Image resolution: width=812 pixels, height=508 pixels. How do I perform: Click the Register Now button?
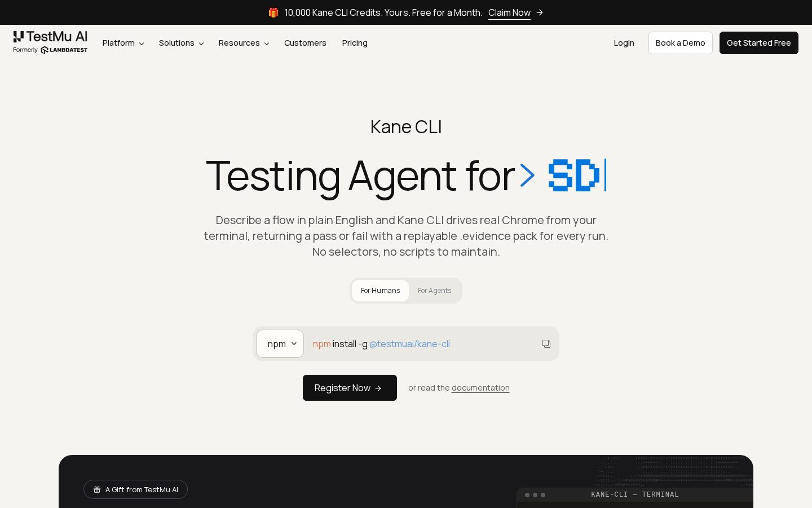pos(350,388)
